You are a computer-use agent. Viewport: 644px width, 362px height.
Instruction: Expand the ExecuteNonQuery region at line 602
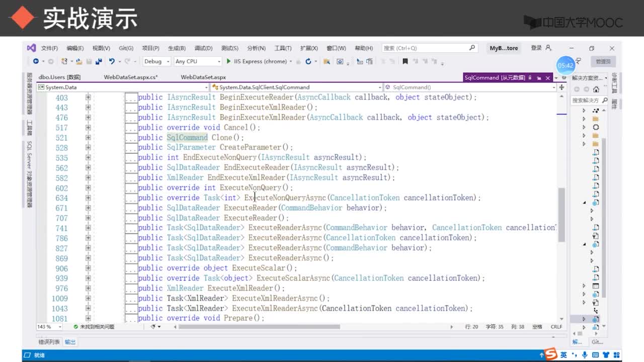click(88, 188)
